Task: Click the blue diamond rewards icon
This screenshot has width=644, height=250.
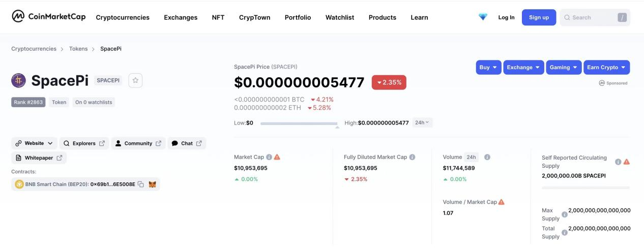Action: 483,17
